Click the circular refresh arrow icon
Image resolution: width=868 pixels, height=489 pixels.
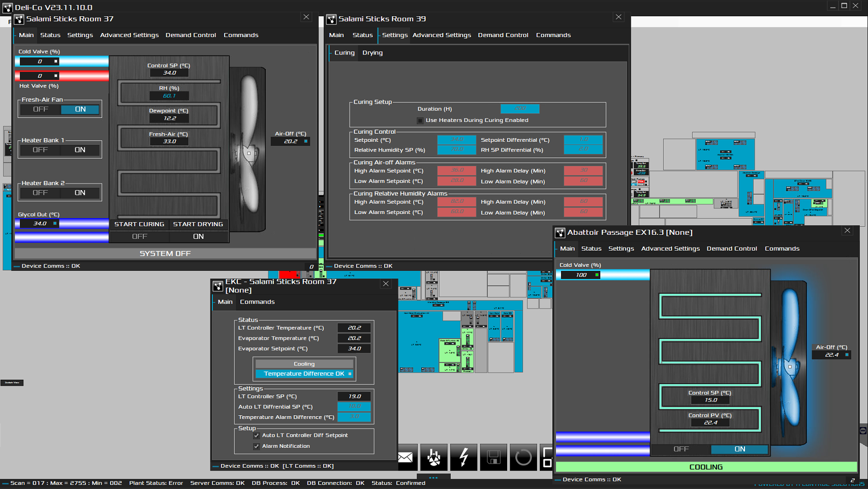tap(523, 457)
